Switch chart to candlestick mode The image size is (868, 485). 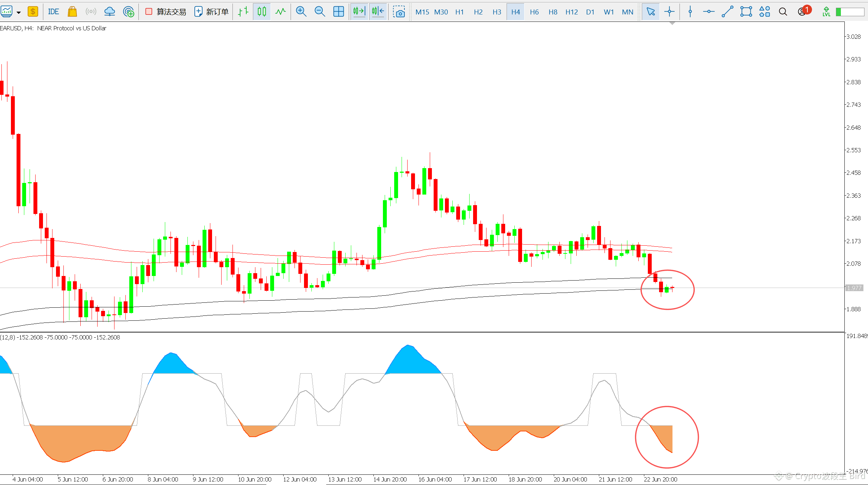coord(262,12)
